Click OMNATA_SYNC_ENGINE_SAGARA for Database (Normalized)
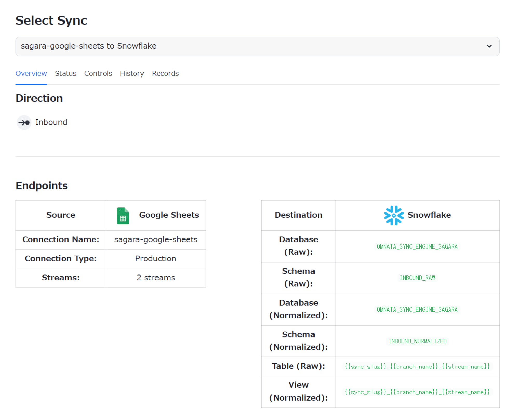The image size is (519, 420). pos(417,309)
